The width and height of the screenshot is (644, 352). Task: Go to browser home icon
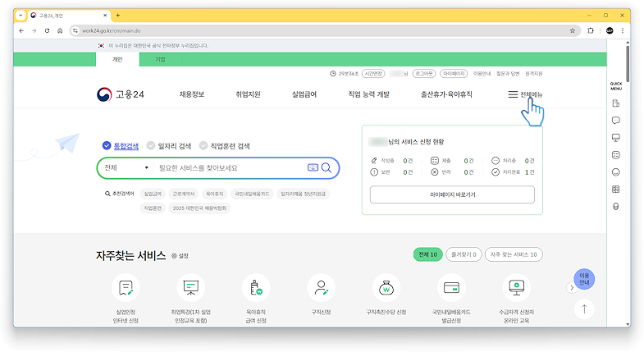60,31
